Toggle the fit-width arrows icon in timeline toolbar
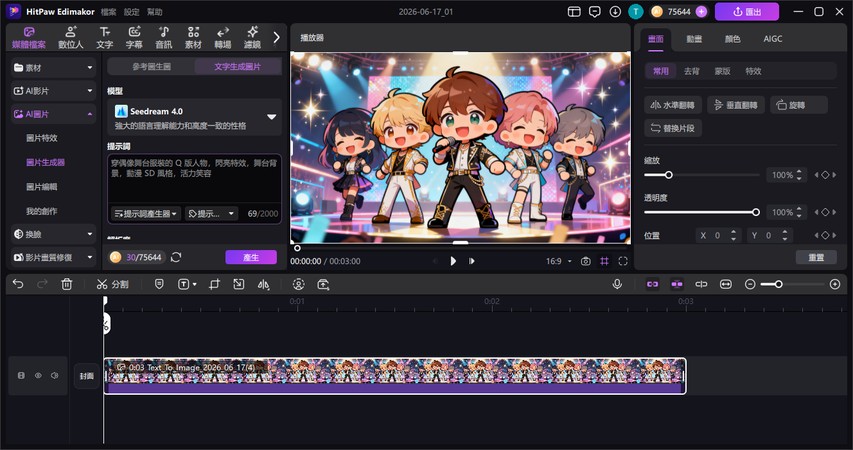 click(726, 284)
